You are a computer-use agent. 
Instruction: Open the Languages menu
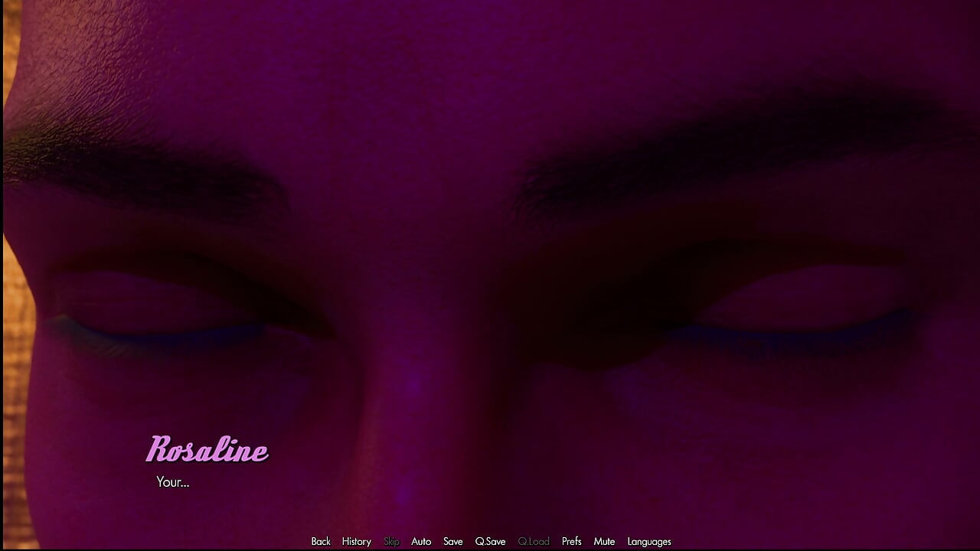coord(649,541)
